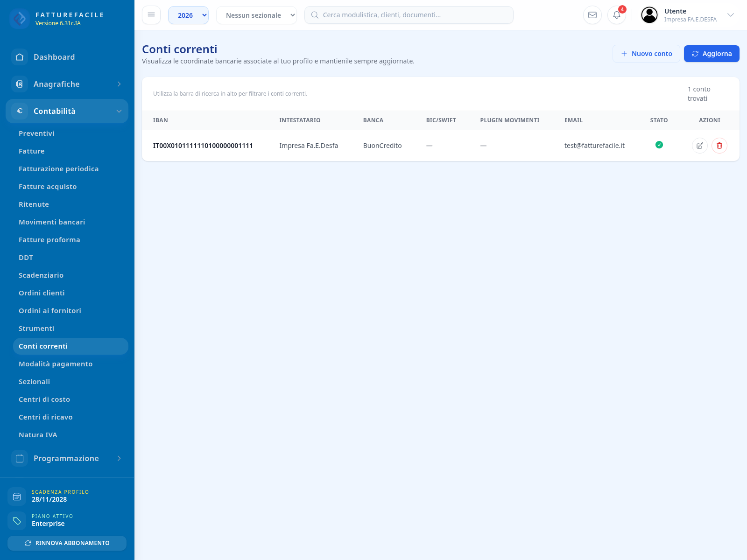Open Centri di ricavo
Screen dimensions: 747x560
tap(70, 417)
